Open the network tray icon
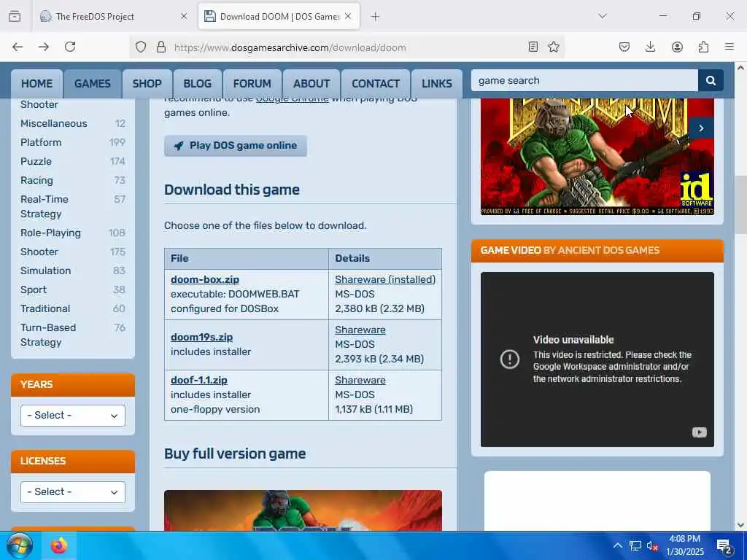The width and height of the screenshot is (747, 560). pos(635,545)
